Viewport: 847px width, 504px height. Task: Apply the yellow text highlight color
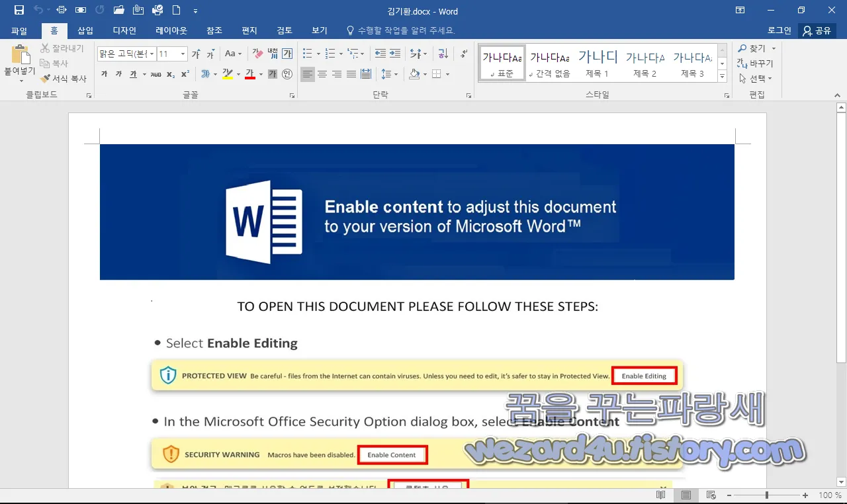pos(228,74)
